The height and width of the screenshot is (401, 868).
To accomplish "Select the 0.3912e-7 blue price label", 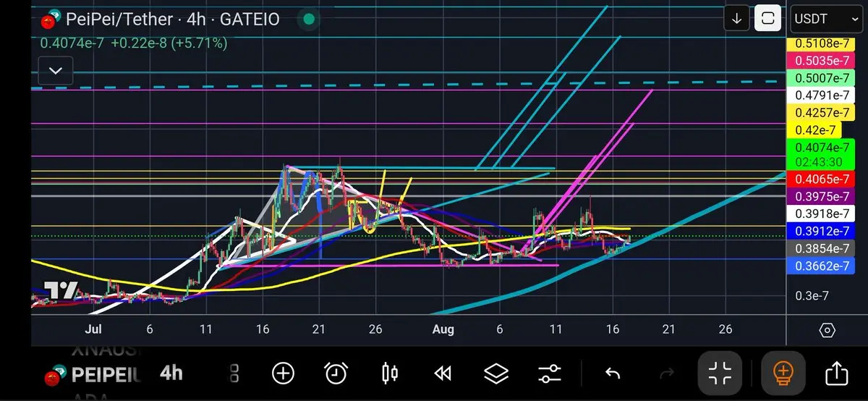I will pos(822,232).
